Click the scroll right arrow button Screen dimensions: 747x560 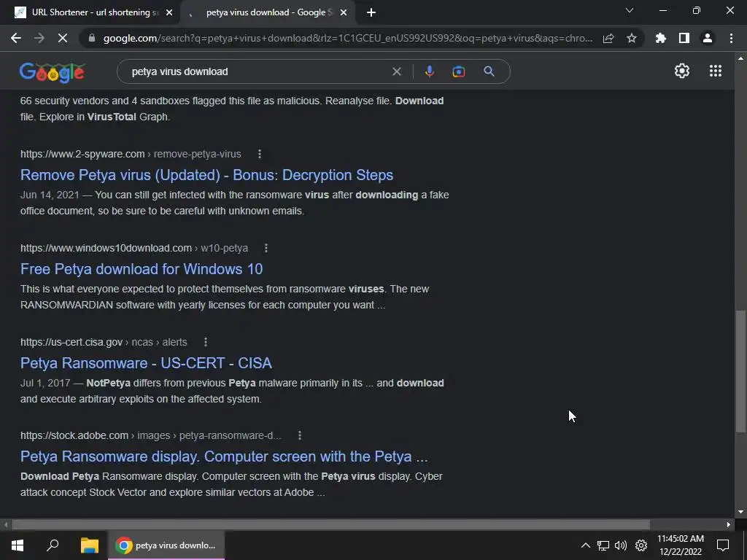pos(729,525)
